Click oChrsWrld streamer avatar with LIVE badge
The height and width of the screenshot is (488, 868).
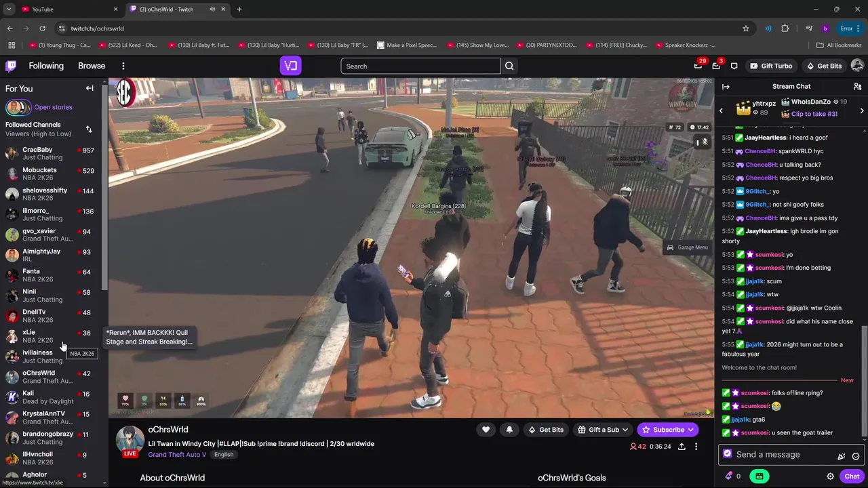130,441
